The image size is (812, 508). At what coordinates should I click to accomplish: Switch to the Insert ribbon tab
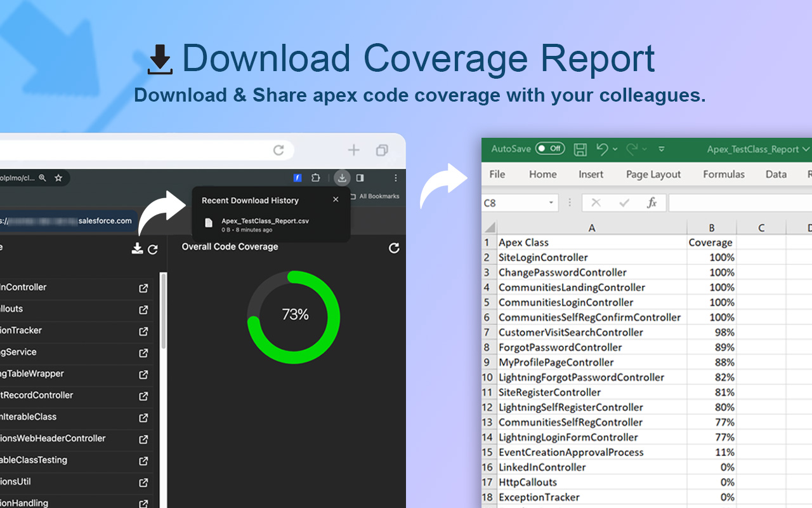click(x=591, y=175)
